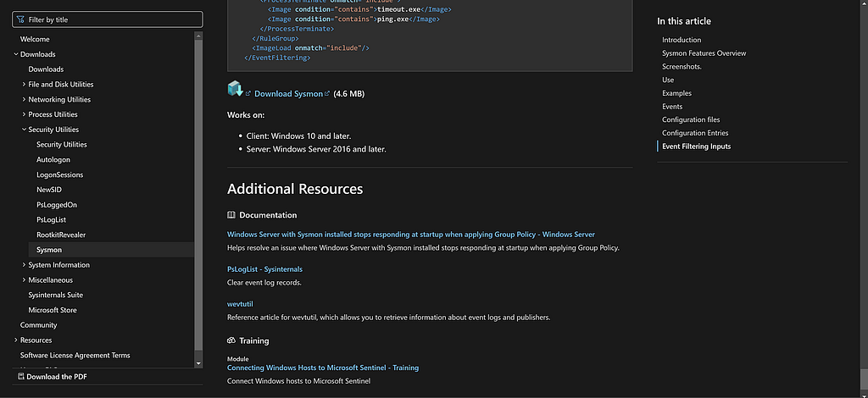Expand the System Information node

pos(24,265)
